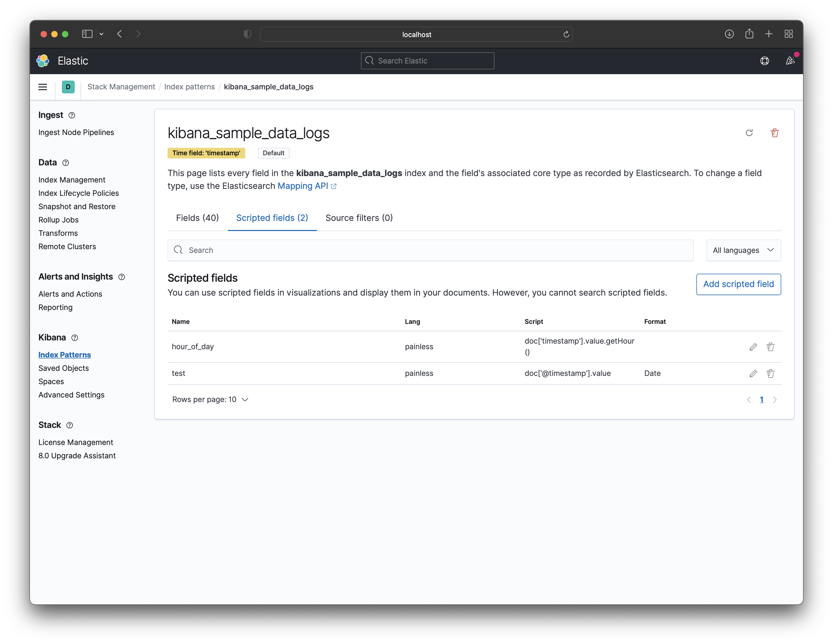Open a new Safari tab
The width and height of the screenshot is (833, 644).
click(768, 34)
